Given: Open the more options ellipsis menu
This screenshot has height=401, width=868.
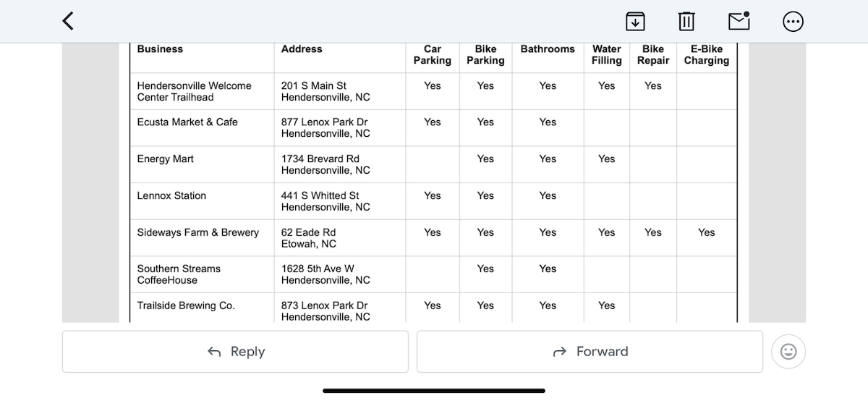Looking at the screenshot, I should [x=793, y=22].
